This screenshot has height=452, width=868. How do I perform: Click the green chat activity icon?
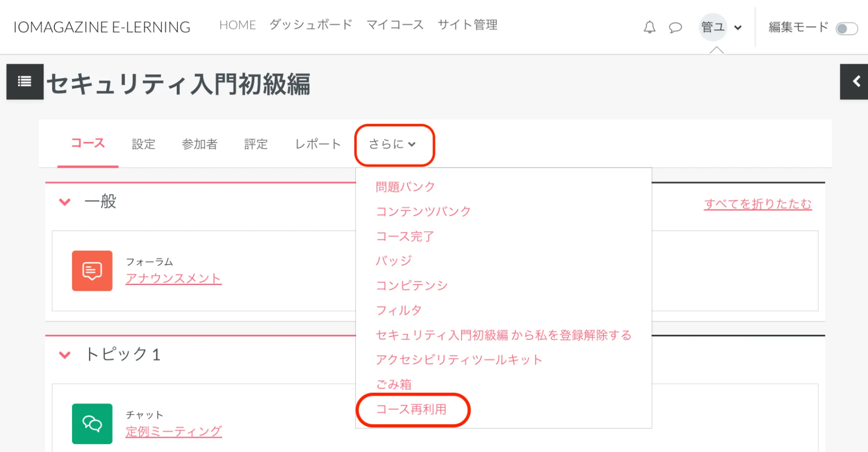(x=92, y=424)
